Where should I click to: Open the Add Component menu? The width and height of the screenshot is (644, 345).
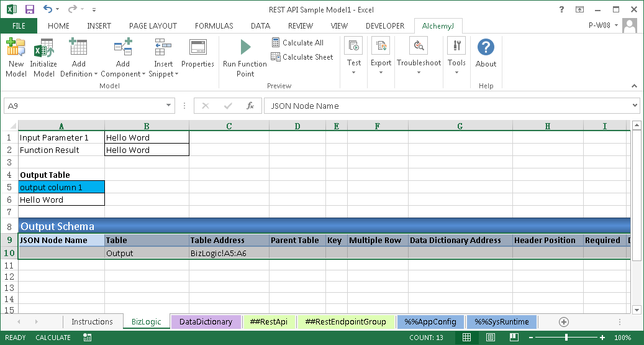tap(123, 58)
